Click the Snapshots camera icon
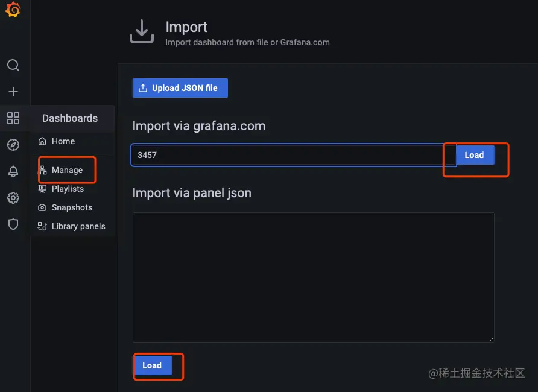This screenshot has height=392, width=538. point(42,207)
